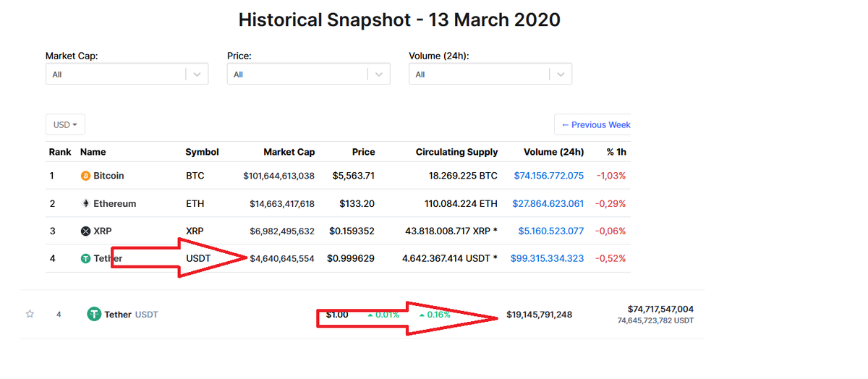Open Ethereum coin page link
868x379 pixels.
pos(114,203)
